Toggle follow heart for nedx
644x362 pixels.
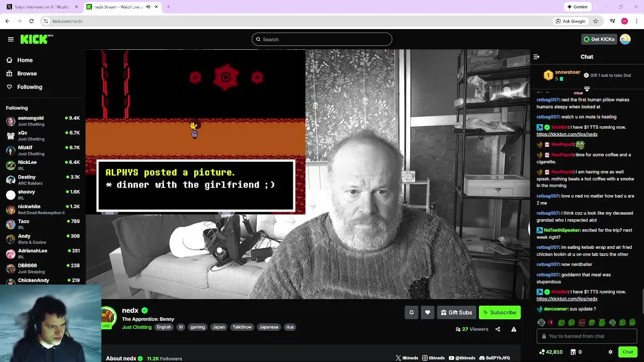pos(428,313)
